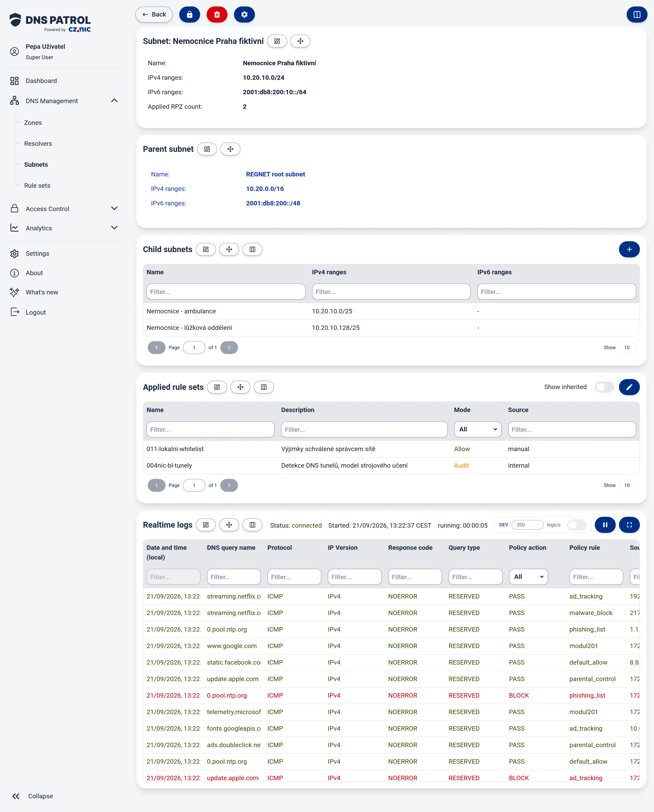Image resolution: width=654 pixels, height=812 pixels.
Task: Expand realtime logs to fullscreen
Action: pos(629,525)
